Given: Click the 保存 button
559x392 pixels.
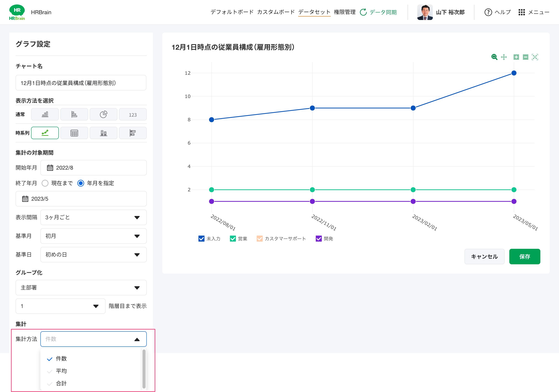Looking at the screenshot, I should [x=524, y=256].
